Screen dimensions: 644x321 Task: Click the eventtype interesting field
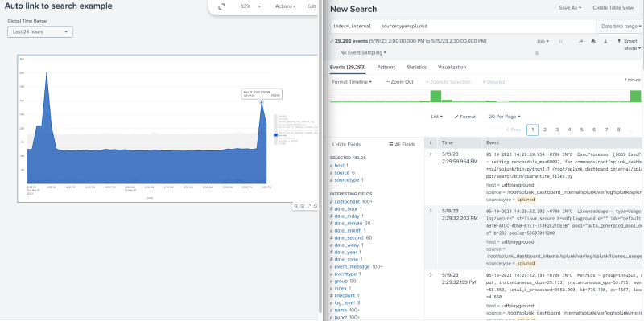click(345, 274)
